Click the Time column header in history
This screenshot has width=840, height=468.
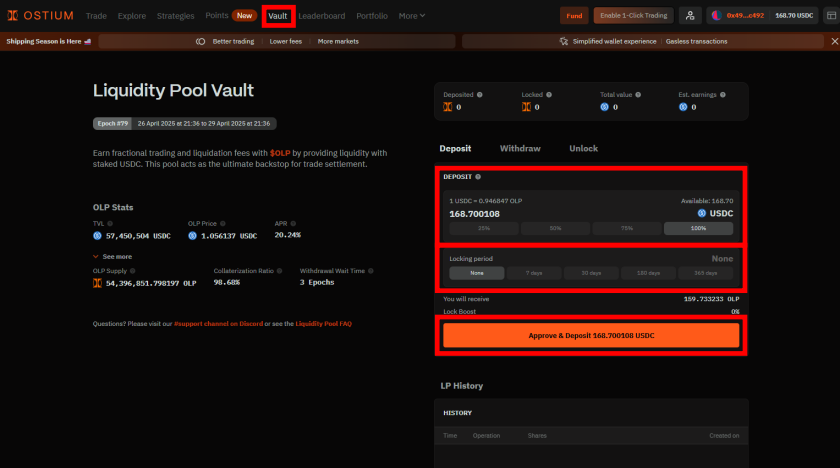(450, 436)
